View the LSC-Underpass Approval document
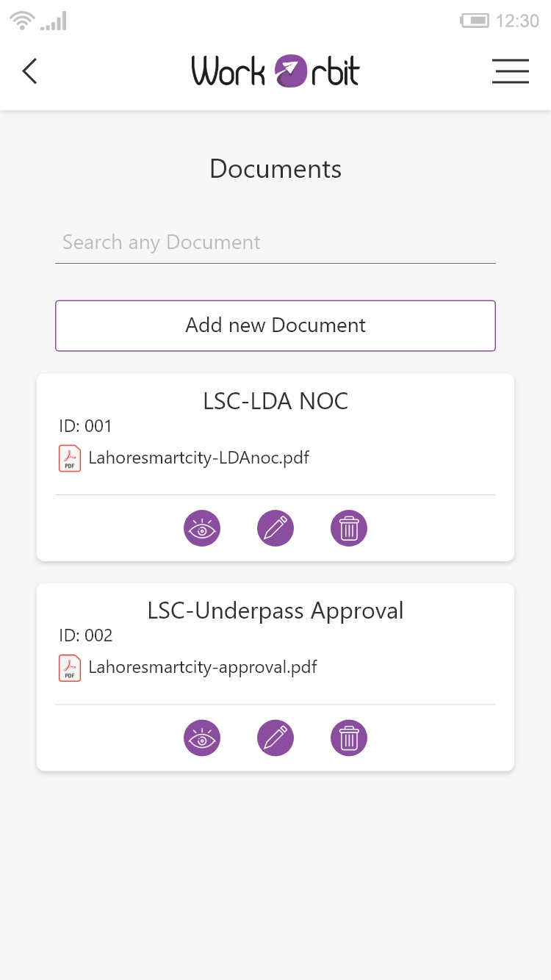The width and height of the screenshot is (551, 980). coord(202,738)
